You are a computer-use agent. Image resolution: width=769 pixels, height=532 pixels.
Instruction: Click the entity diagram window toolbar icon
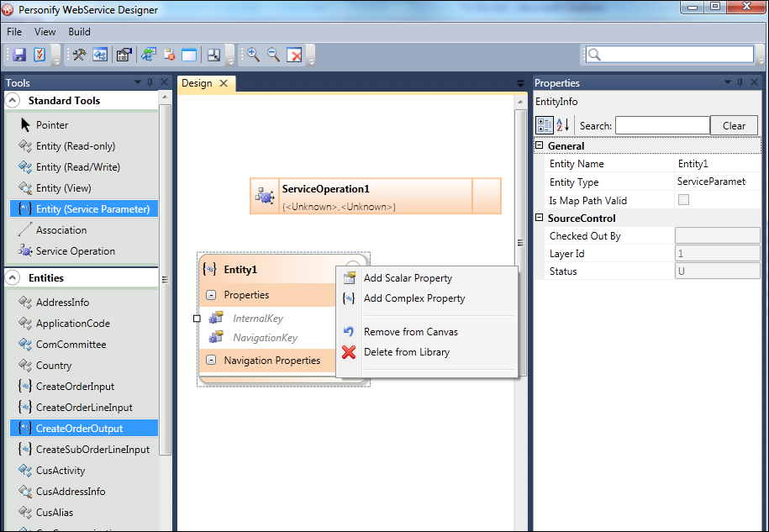pyautogui.click(x=100, y=55)
